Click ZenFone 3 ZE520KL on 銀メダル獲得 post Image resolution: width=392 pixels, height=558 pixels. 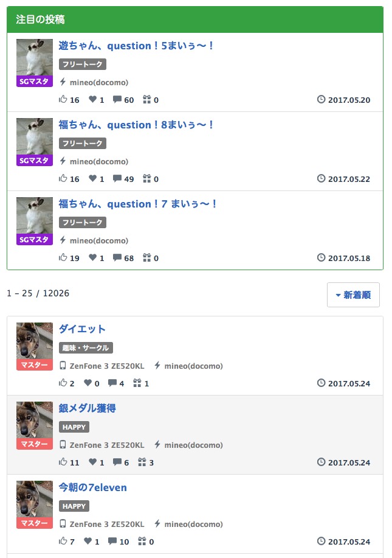pyautogui.click(x=106, y=445)
